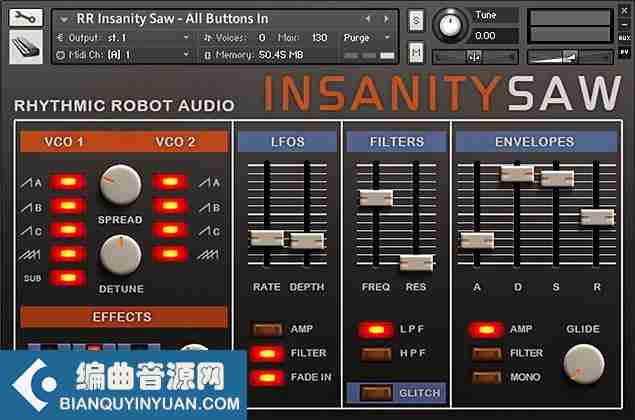
Task: Toggle VCO 2 multi-saw LED button
Action: 170,254
